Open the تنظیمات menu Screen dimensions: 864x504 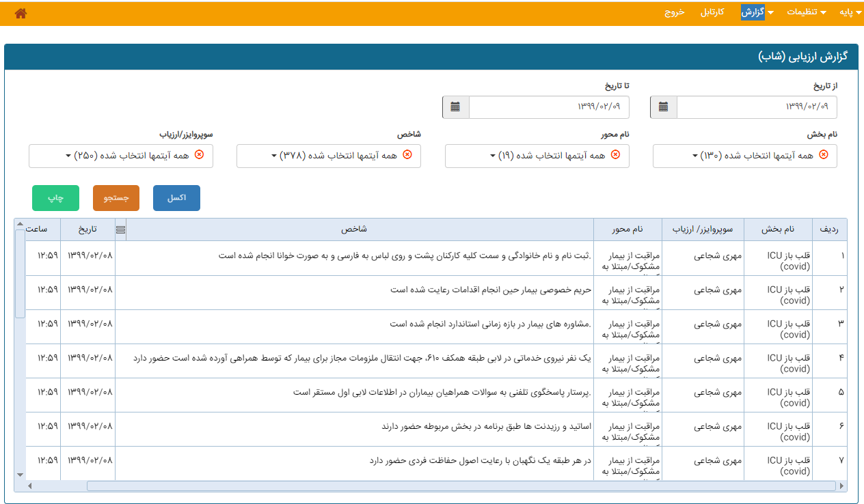pyautogui.click(x=807, y=13)
